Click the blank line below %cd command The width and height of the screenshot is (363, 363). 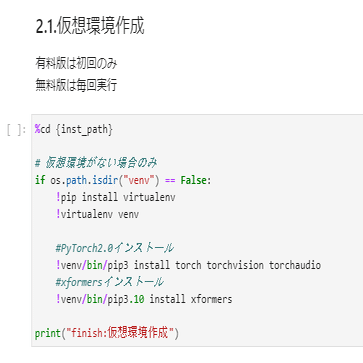click(197, 146)
